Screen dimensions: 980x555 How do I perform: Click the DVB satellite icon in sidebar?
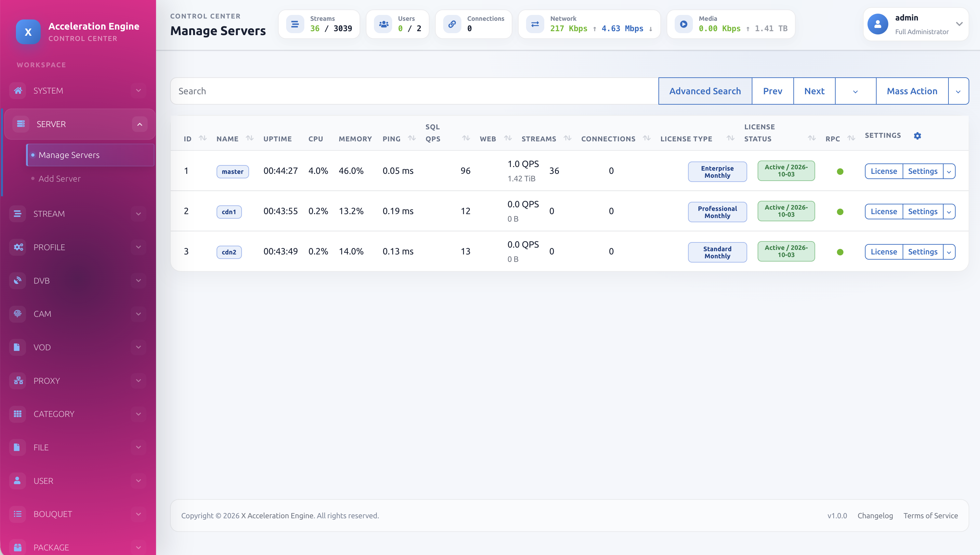click(x=18, y=280)
